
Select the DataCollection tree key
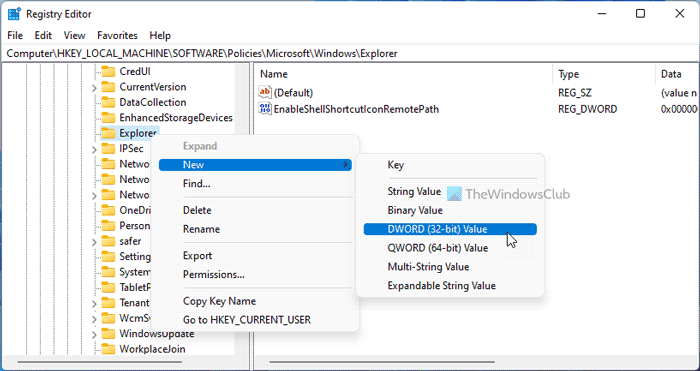pos(153,102)
